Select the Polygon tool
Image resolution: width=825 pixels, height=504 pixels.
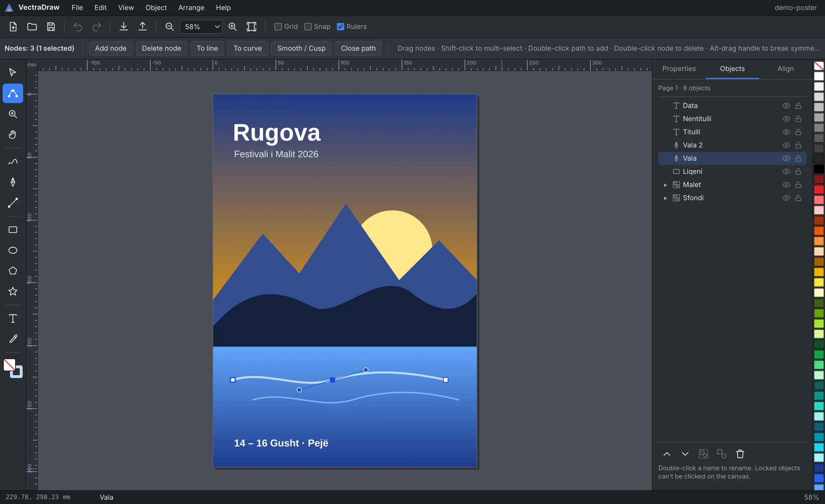(13, 271)
